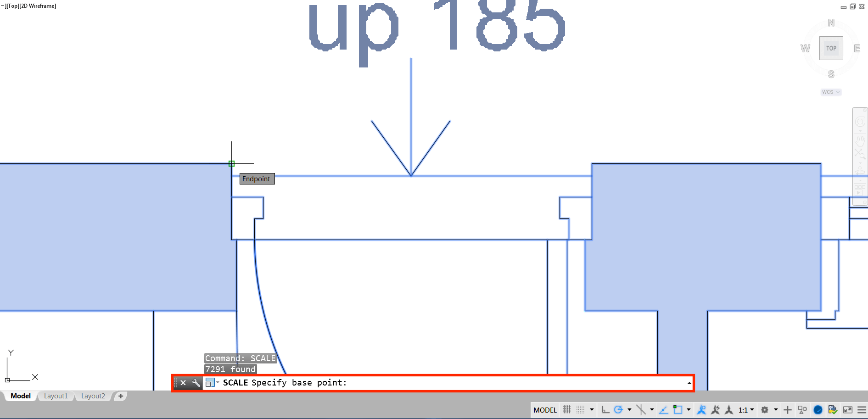The image size is (868, 419).
Task: Select Pan hand tool on navigation bar
Action: click(860, 140)
